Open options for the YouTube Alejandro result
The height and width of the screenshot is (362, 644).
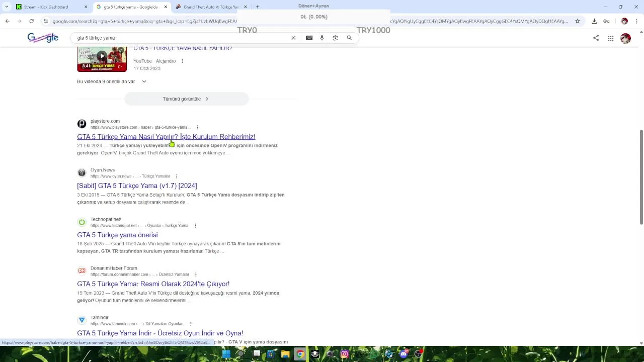click(182, 61)
